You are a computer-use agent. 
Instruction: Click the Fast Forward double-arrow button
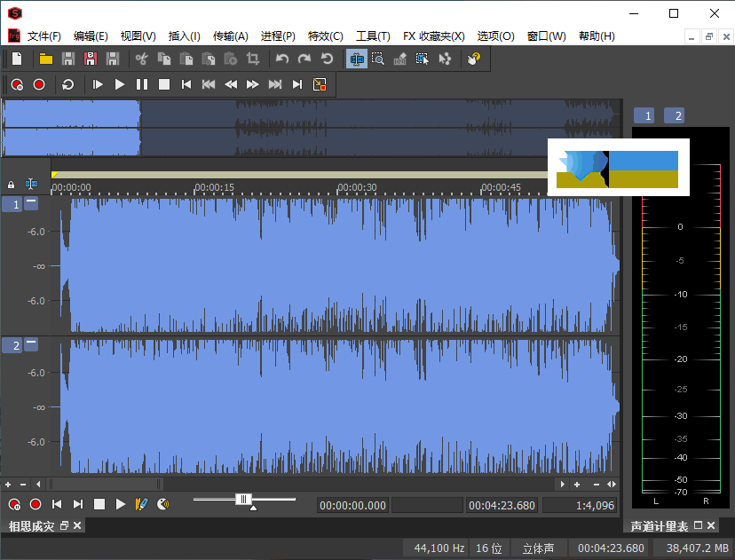point(253,84)
